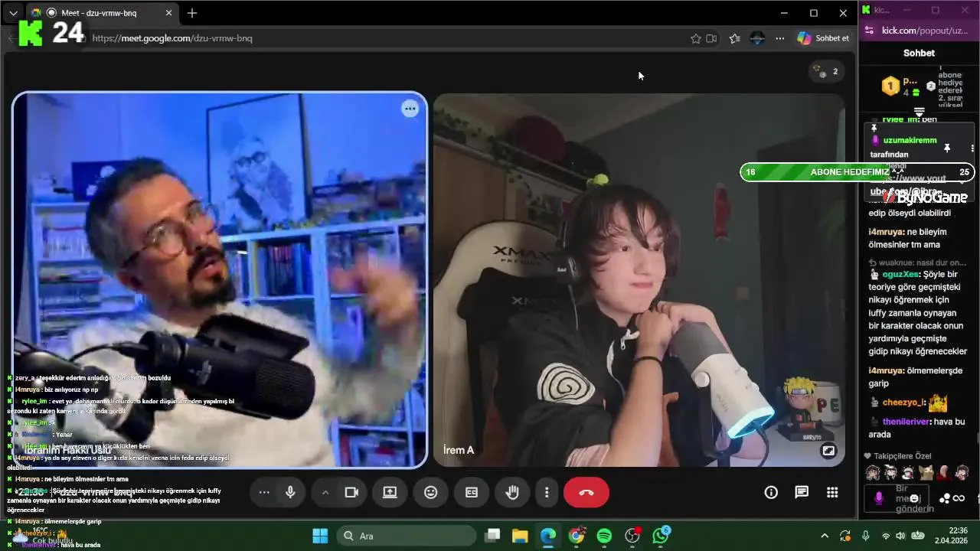Click the Kick chat scrollbar

pyautogui.click(x=977, y=438)
